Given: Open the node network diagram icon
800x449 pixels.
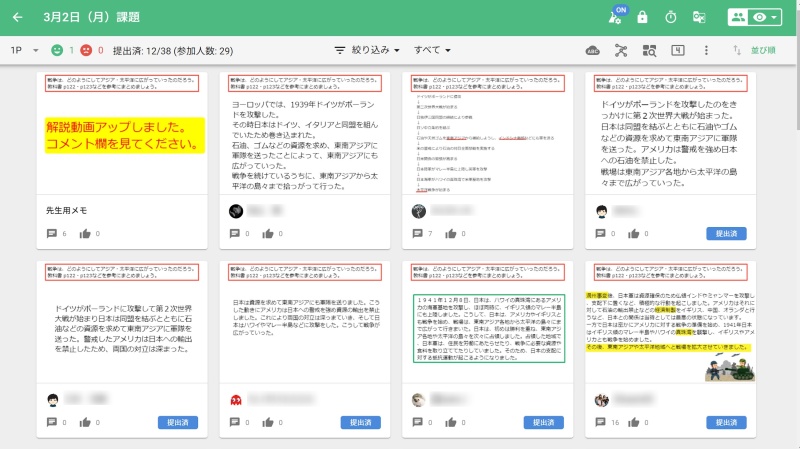Looking at the screenshot, I should (621, 50).
